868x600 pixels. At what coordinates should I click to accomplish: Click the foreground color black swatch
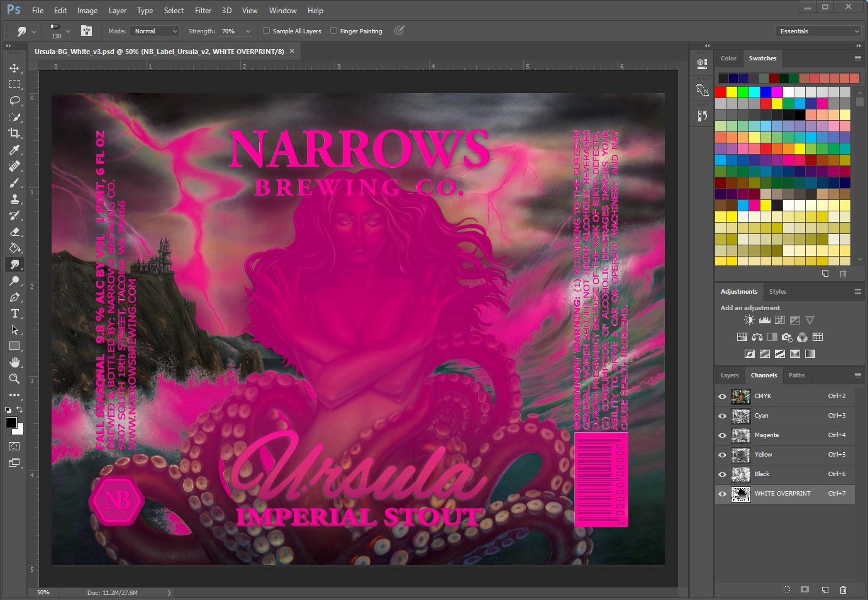[11, 423]
